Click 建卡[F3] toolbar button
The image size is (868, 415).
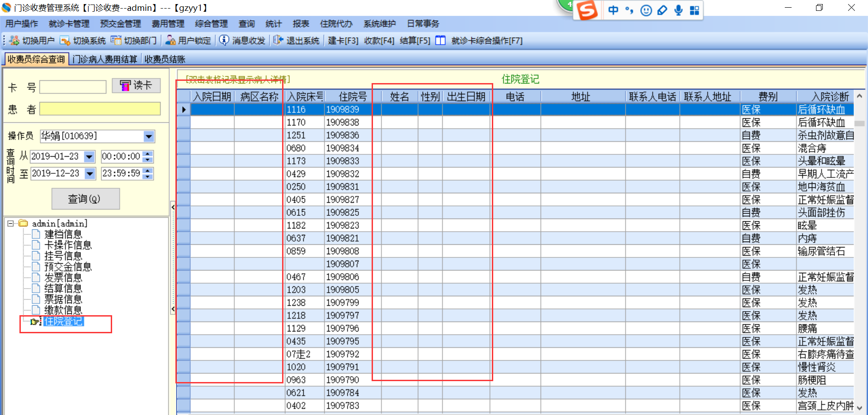tap(343, 41)
